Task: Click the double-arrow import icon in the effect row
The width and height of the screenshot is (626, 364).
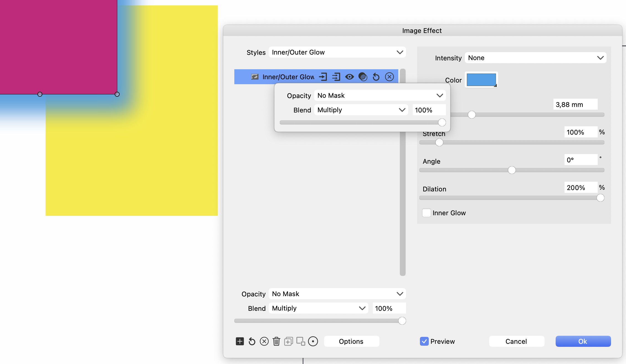Action: click(x=336, y=77)
